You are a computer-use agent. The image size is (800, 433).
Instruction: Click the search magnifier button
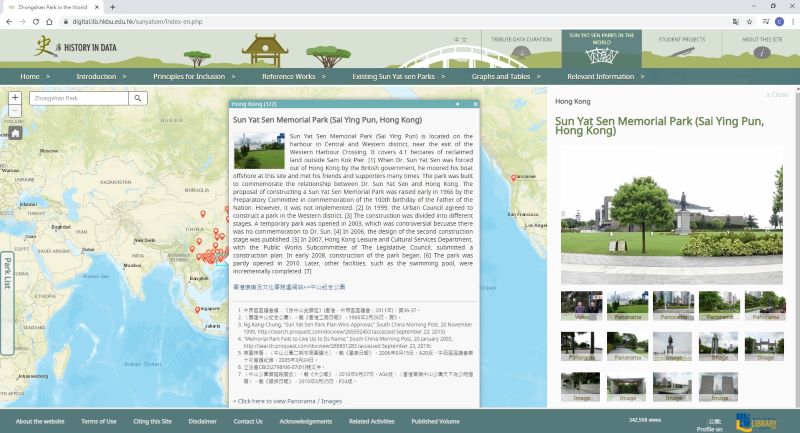pyautogui.click(x=138, y=98)
